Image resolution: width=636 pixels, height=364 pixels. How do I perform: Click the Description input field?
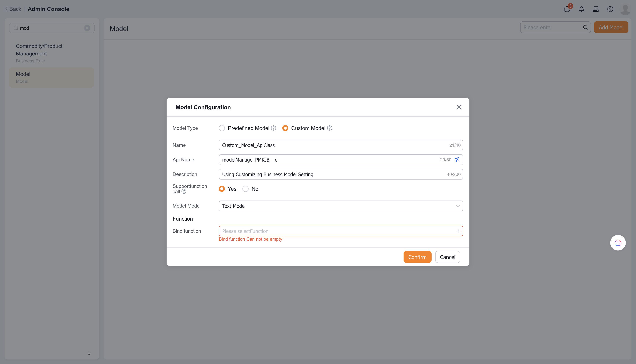coord(330,174)
